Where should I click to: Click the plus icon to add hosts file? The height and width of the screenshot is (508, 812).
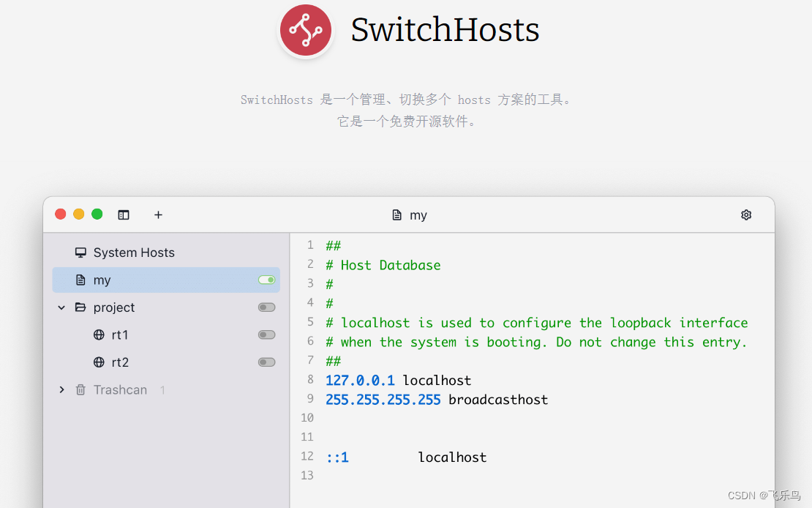[x=158, y=214]
